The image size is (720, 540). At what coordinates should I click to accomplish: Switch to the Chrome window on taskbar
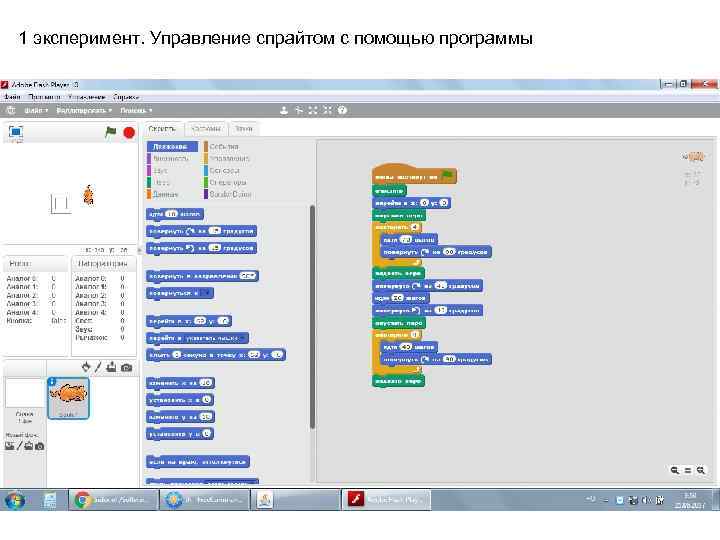(x=113, y=500)
